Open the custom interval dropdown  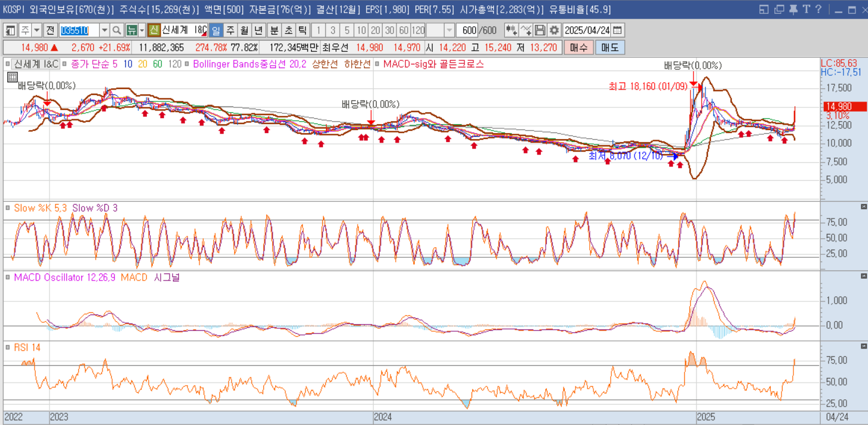[x=450, y=30]
